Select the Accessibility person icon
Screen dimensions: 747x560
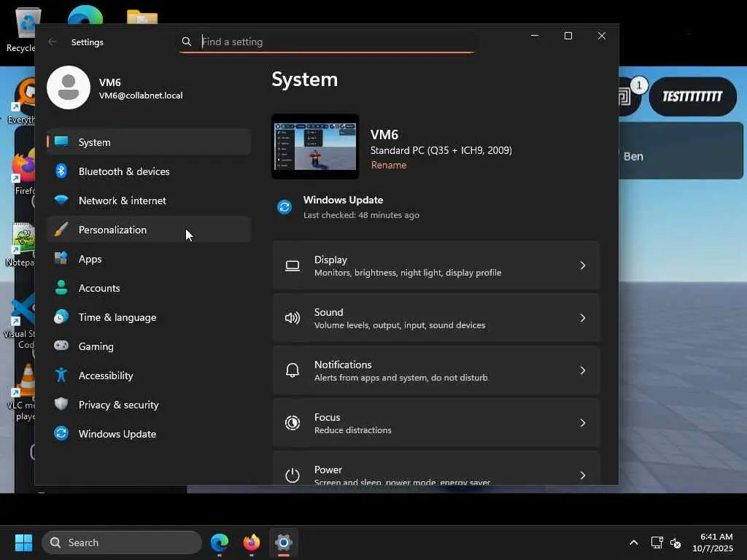[x=61, y=376]
